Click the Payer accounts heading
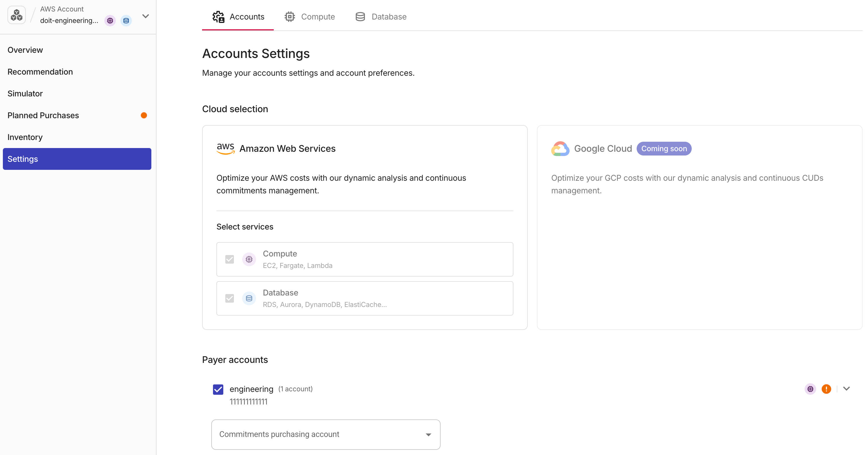868x455 pixels. point(235,359)
